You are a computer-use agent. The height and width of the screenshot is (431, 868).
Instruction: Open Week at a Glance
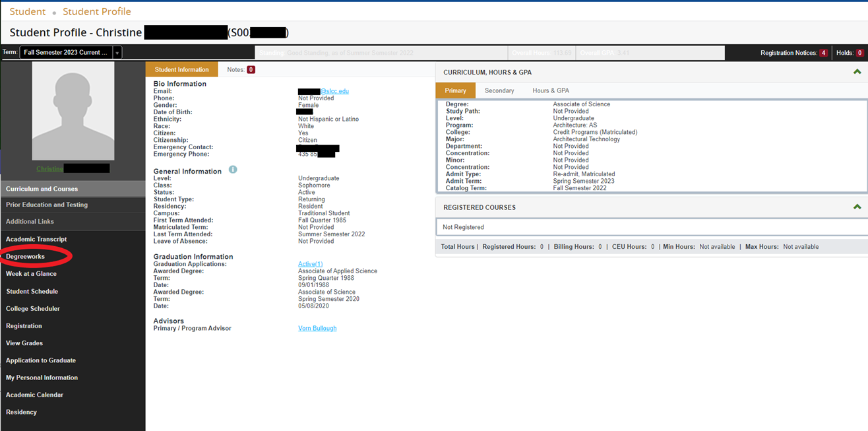[31, 273]
